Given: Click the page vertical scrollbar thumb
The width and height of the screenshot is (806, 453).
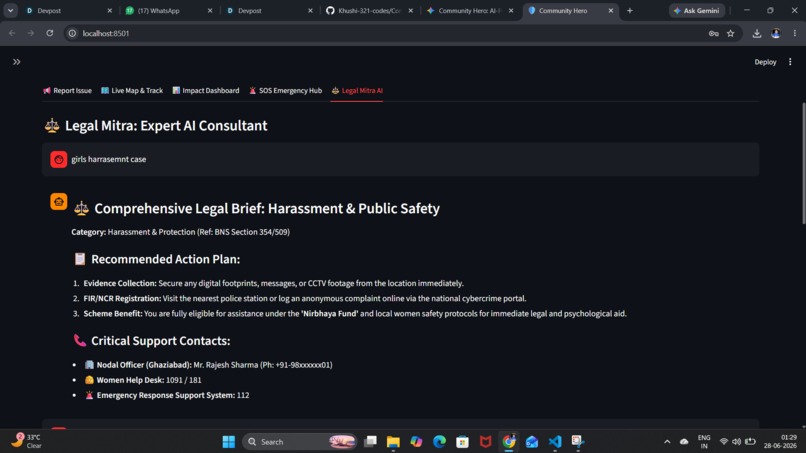Looking at the screenshot, I should pos(803,164).
